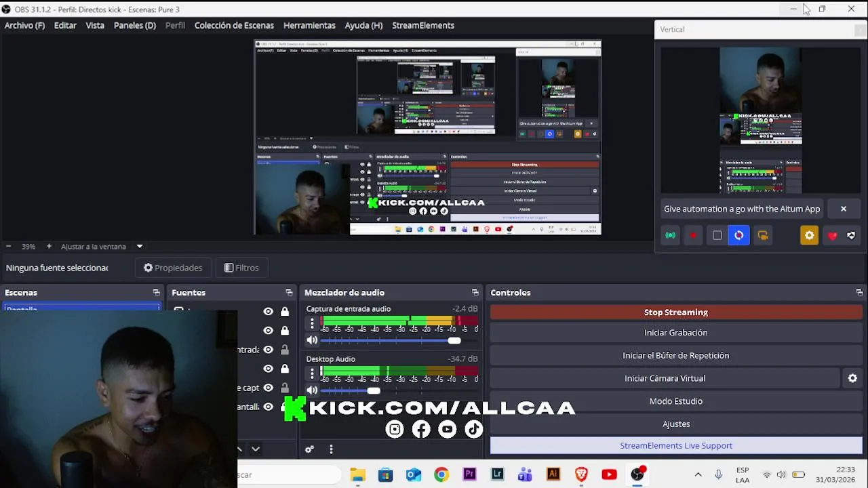Viewport: 868px width, 488px height.
Task: Open Ajustes in Controles
Action: click(x=676, y=424)
